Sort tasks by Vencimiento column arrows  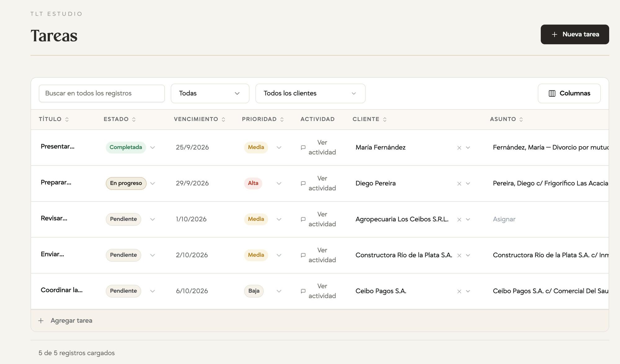223,119
